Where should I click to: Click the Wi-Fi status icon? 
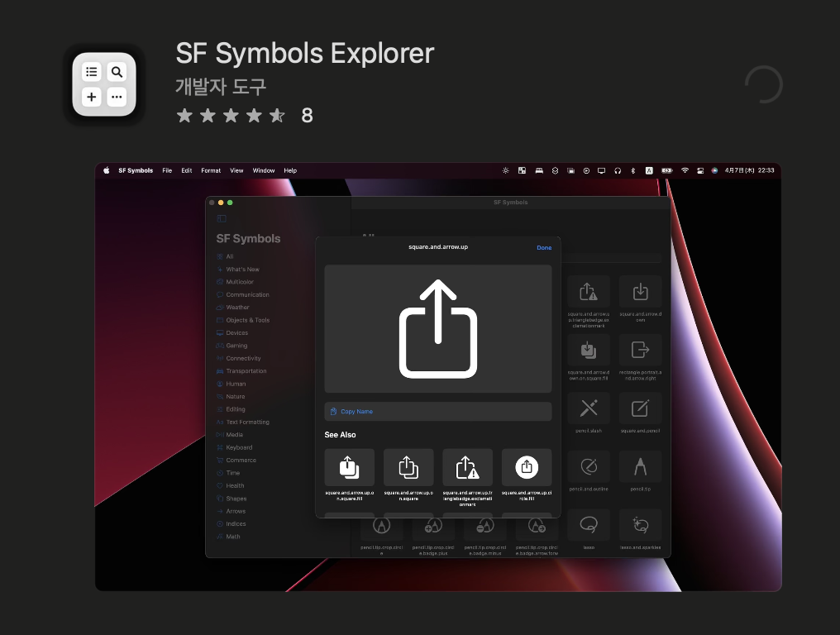pos(685,170)
